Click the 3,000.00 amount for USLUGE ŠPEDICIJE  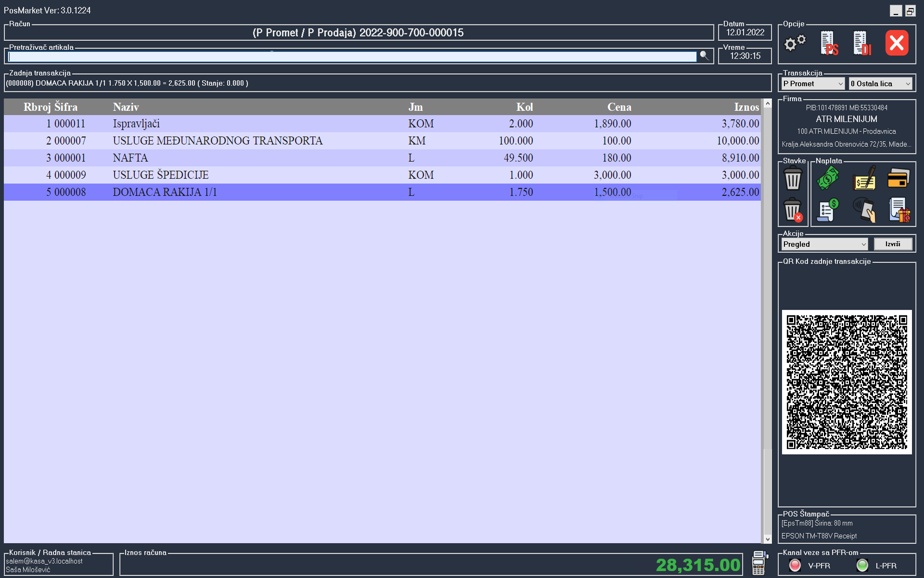[x=740, y=175]
